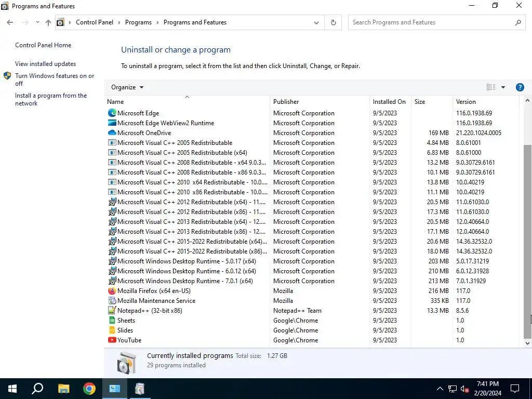Open the Help question mark icon
Image resolution: width=532 pixels, height=399 pixels.
[520, 87]
